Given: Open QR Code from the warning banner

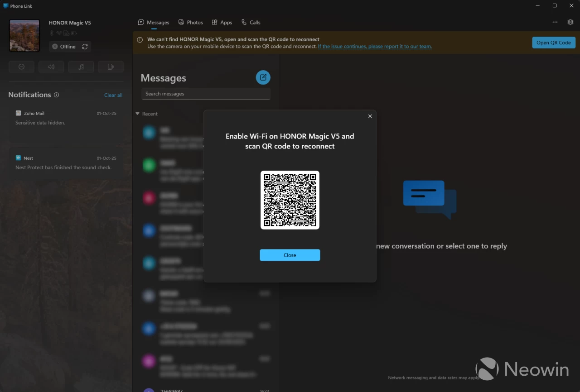Looking at the screenshot, I should (554, 43).
